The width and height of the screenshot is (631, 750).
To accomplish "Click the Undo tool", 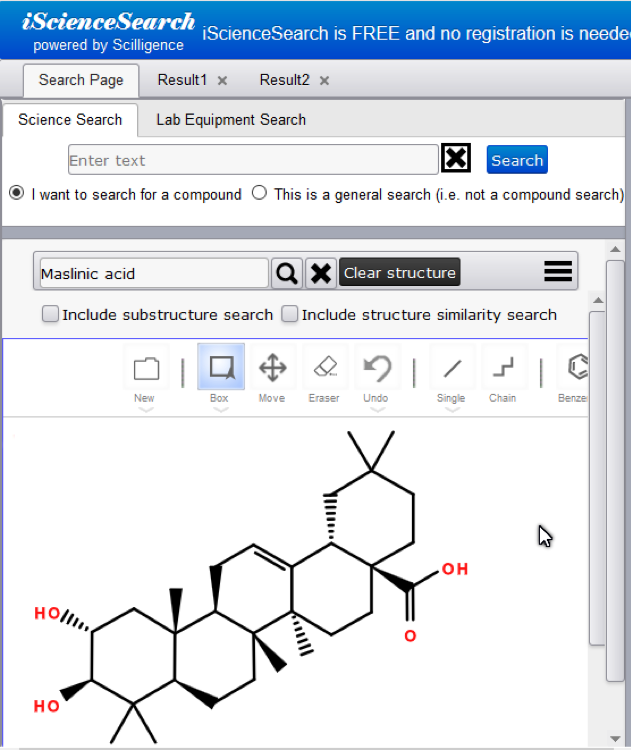I will pyautogui.click(x=376, y=368).
